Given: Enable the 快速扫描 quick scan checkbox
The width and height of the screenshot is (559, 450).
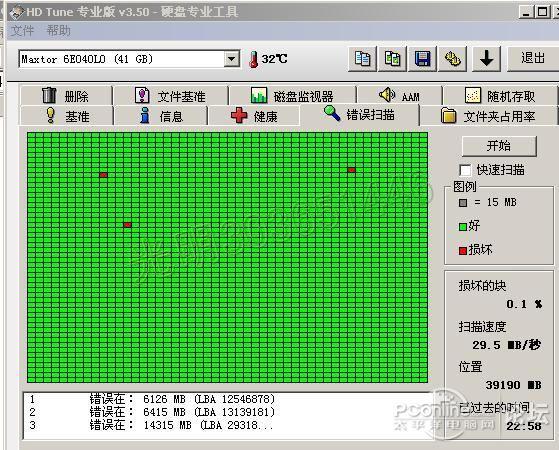Looking at the screenshot, I should pyautogui.click(x=465, y=170).
